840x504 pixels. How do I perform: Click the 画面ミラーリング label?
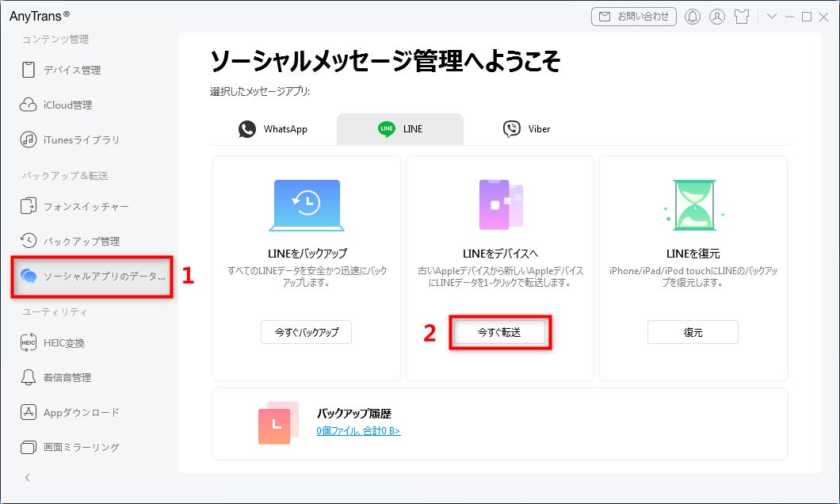click(82, 447)
